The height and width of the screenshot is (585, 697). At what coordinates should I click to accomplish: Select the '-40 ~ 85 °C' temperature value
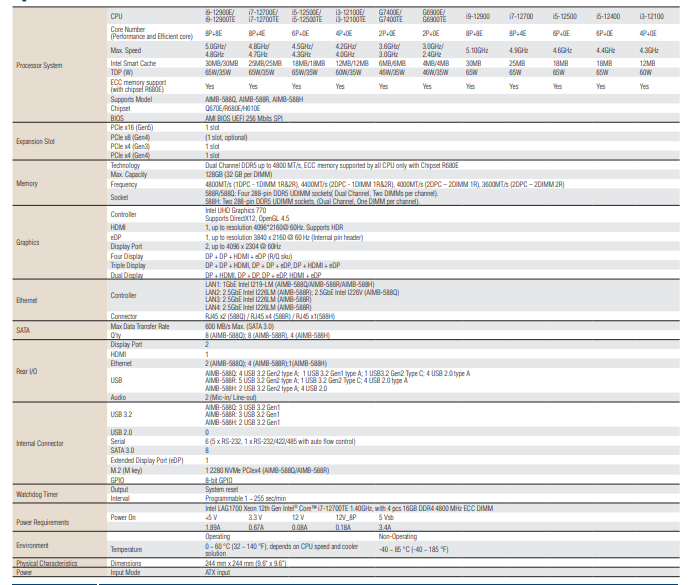[413, 550]
